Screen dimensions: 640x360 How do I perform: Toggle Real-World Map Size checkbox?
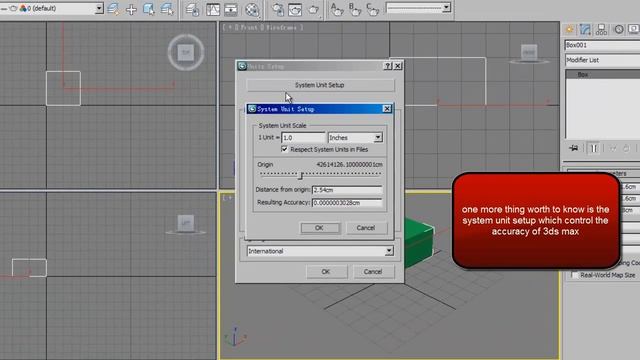click(x=575, y=275)
